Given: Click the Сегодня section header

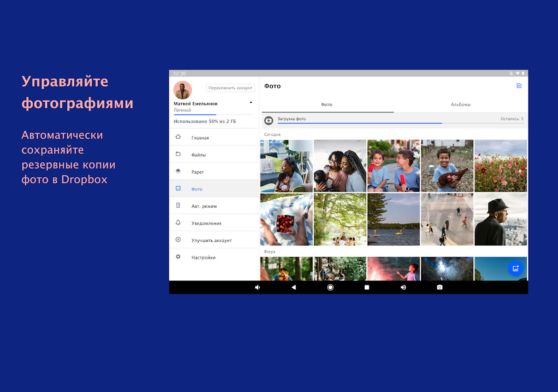Looking at the screenshot, I should 272,135.
